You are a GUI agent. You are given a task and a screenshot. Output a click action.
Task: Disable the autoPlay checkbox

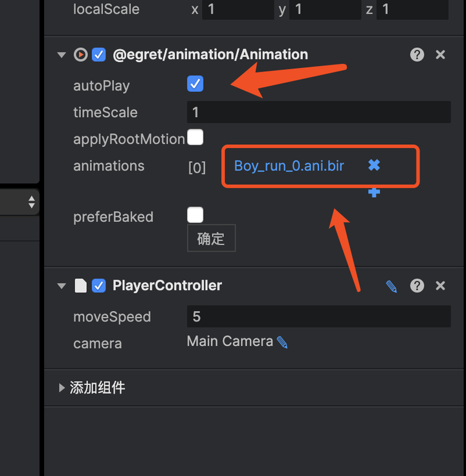(x=195, y=84)
